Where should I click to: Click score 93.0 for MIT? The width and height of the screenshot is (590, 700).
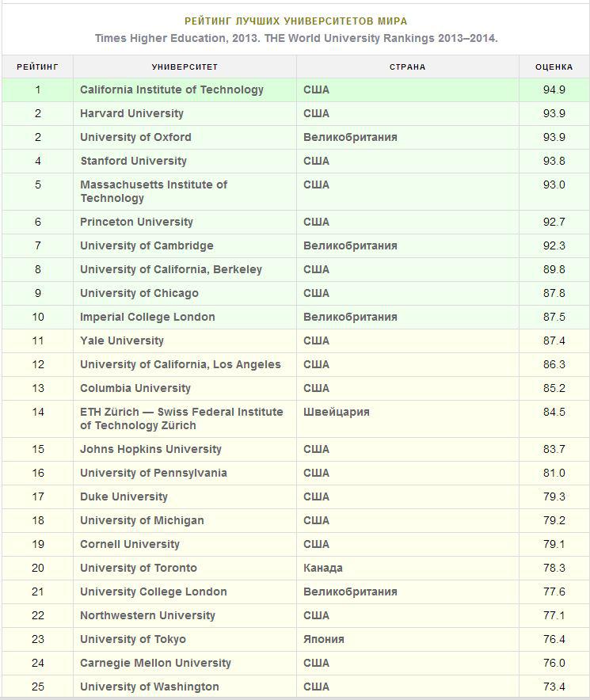point(554,185)
